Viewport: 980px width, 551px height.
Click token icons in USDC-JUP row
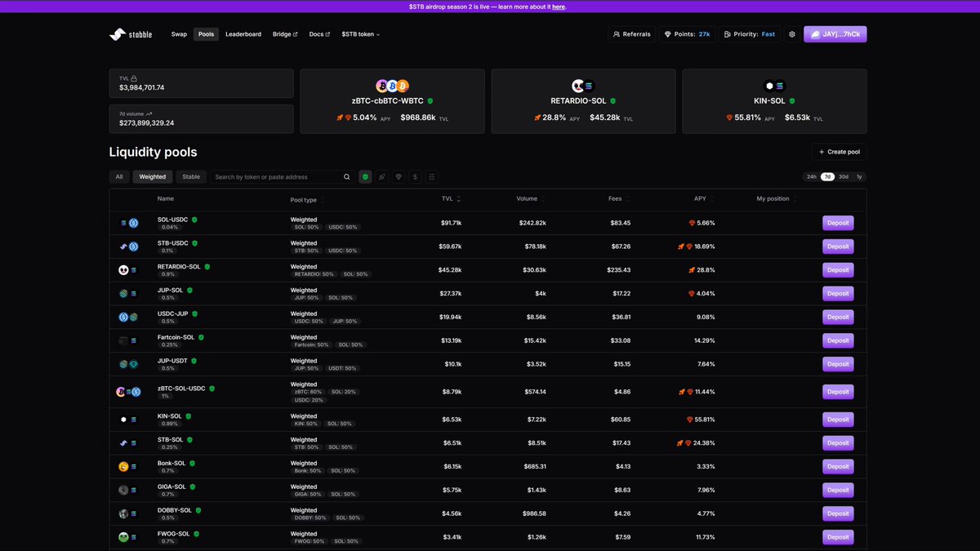128,317
